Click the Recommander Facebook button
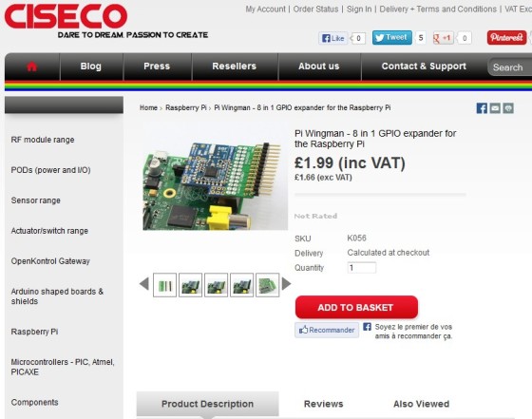 pyautogui.click(x=327, y=330)
